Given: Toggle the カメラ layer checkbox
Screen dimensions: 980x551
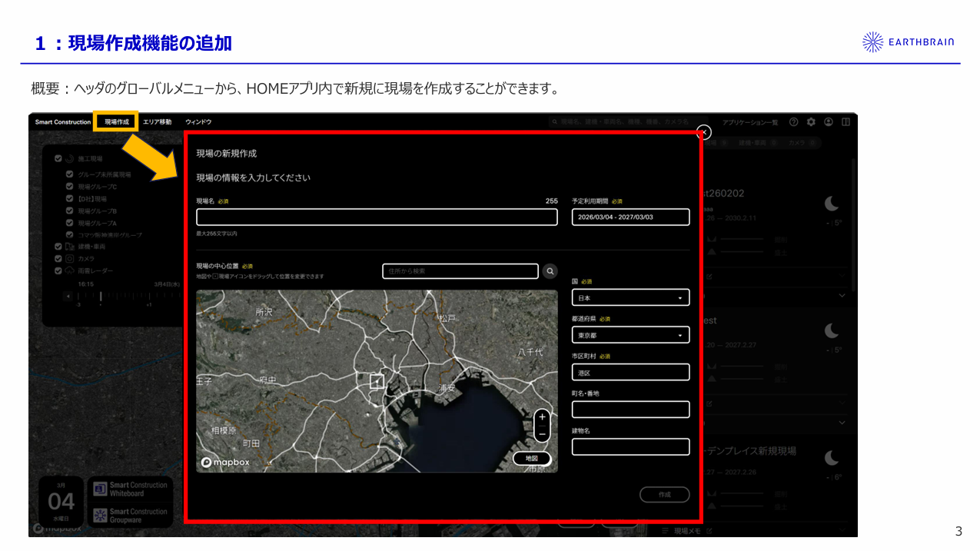Looking at the screenshot, I should click(x=58, y=259).
